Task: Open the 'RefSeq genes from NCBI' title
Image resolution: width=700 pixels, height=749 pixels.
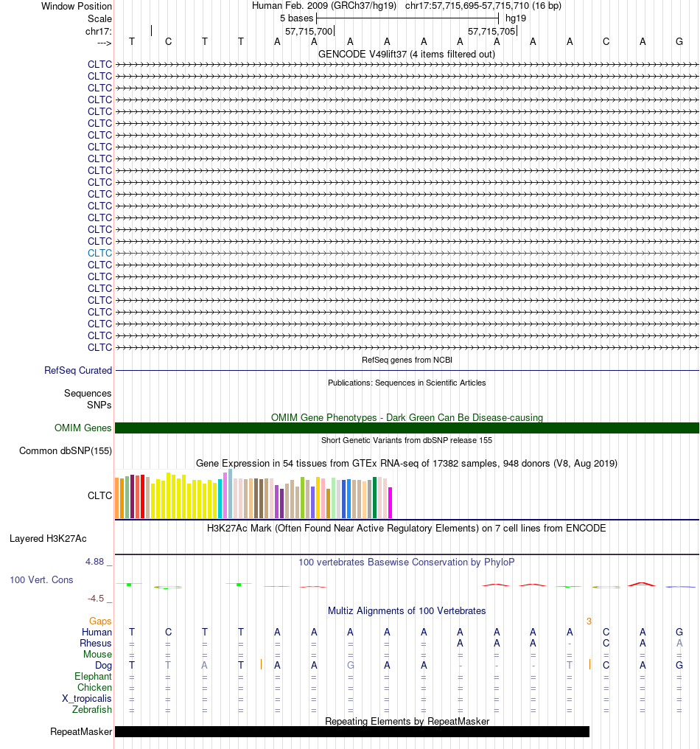Action: 407,360
